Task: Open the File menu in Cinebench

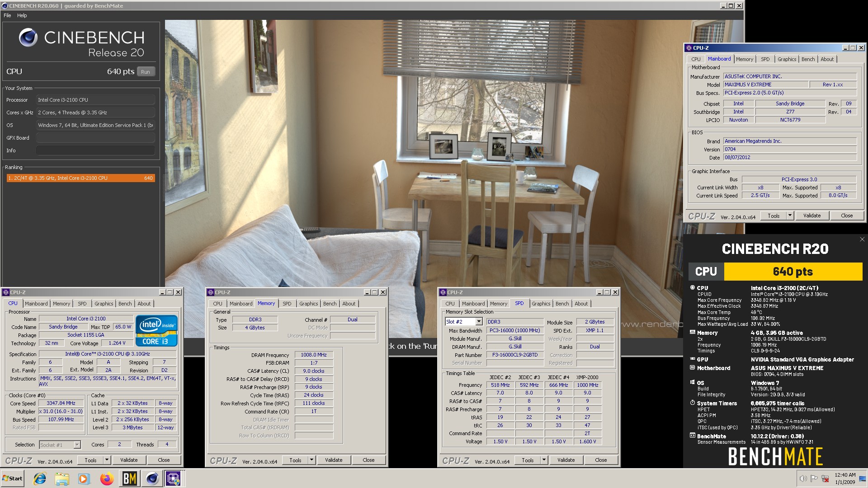Action: click(7, 15)
